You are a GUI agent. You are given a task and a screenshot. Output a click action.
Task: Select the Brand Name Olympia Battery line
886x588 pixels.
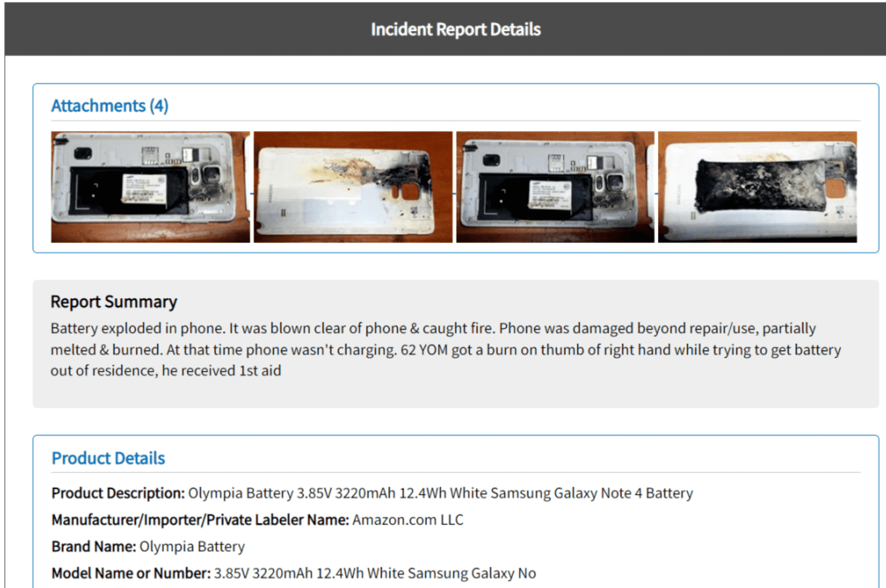tap(148, 547)
